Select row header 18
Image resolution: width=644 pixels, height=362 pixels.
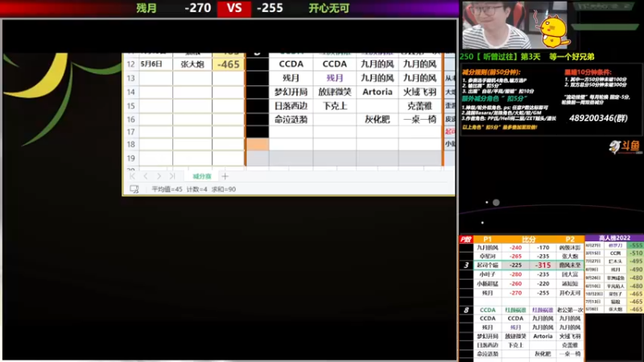[x=131, y=144]
